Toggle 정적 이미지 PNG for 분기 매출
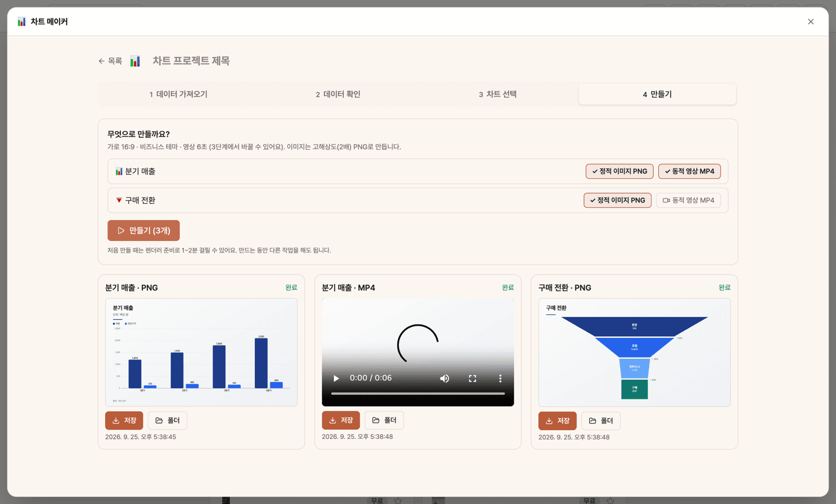 pos(619,171)
